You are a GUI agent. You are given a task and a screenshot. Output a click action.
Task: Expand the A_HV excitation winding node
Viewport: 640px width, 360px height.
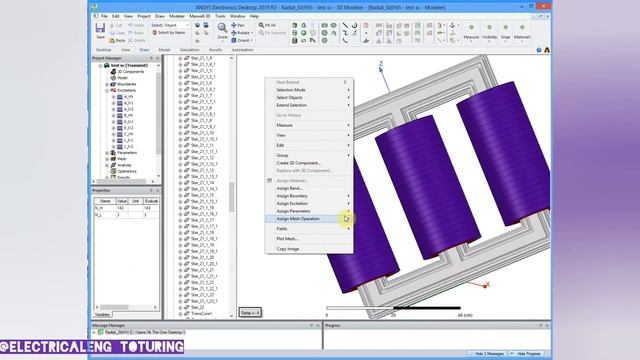[113, 97]
